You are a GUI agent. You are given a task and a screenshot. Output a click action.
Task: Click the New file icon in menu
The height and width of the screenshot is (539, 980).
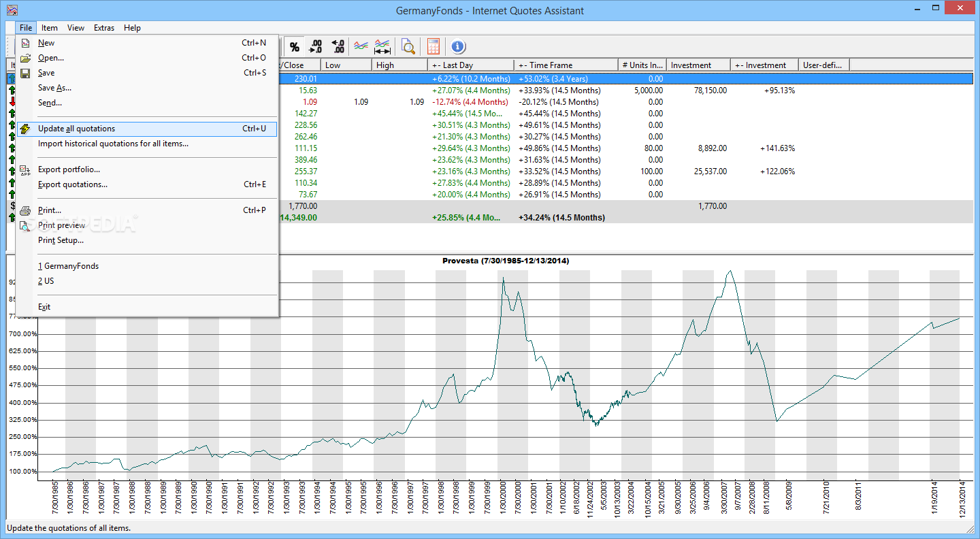tap(25, 43)
